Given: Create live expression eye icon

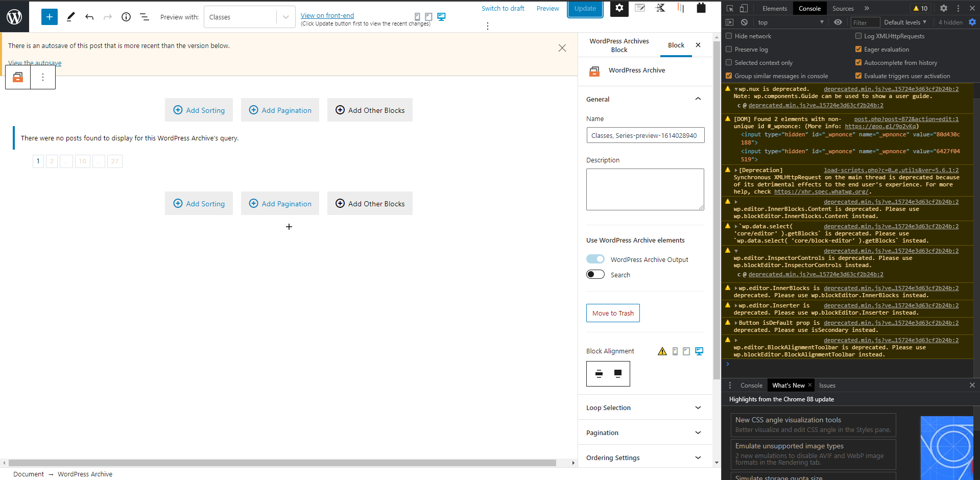Looking at the screenshot, I should coord(838,22).
